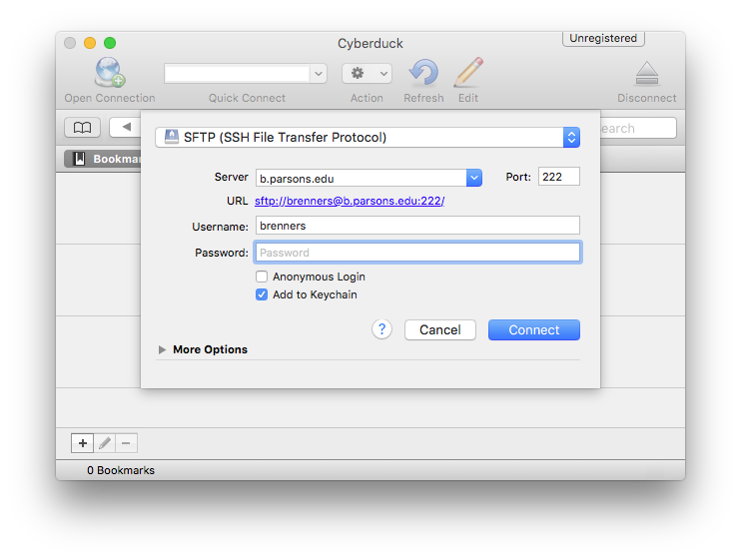Click the Cancel button
Viewport: 741px width, 560px height.
pos(440,330)
